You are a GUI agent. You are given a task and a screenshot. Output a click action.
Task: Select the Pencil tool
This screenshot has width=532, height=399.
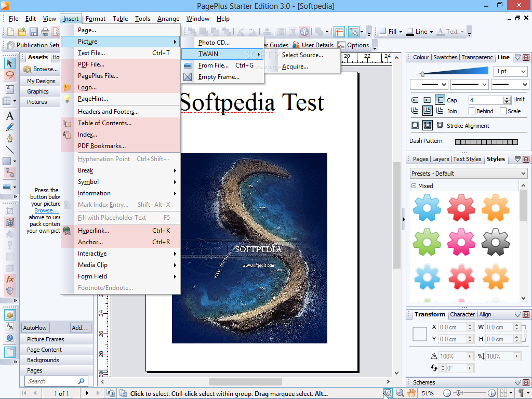pyautogui.click(x=9, y=127)
